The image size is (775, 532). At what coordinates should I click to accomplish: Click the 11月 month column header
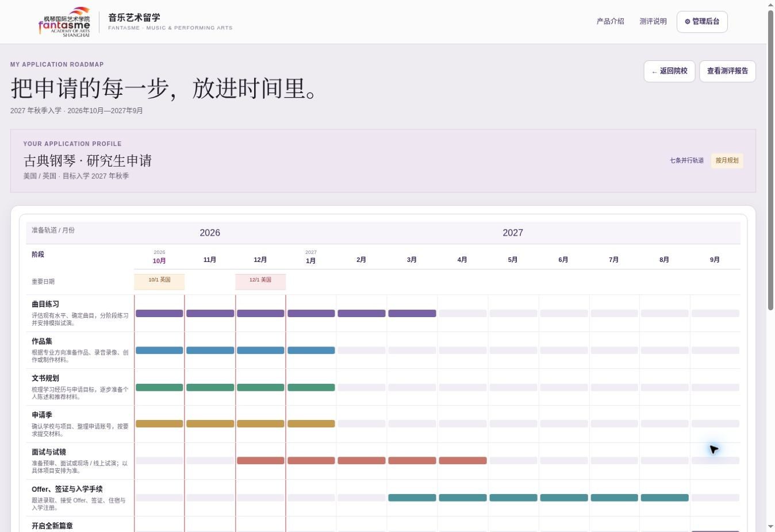pyautogui.click(x=210, y=260)
